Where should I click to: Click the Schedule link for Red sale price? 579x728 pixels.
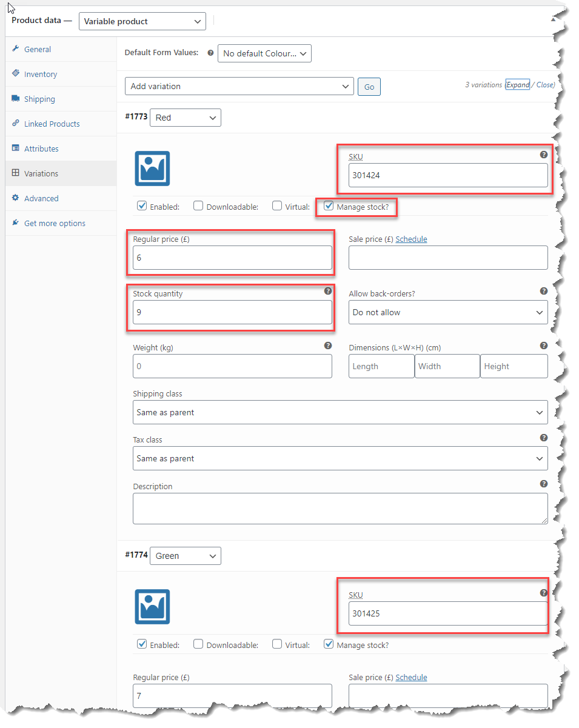pyautogui.click(x=411, y=239)
